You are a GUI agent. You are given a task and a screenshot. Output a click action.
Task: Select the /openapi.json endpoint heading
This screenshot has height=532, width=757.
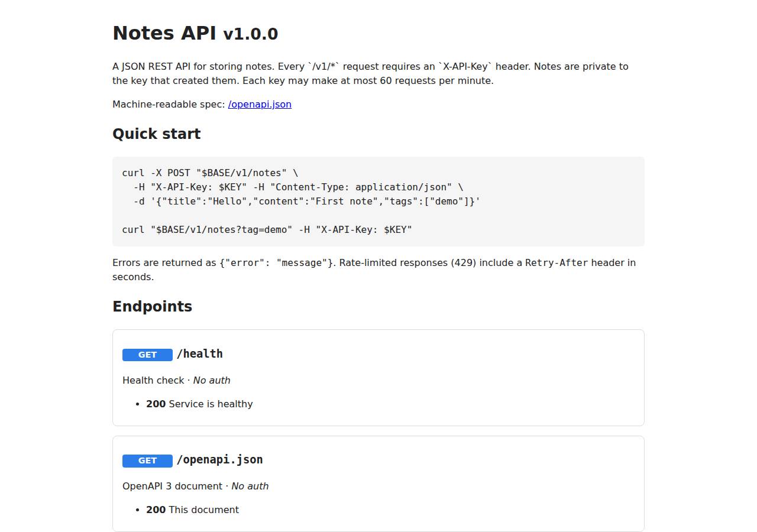click(x=220, y=460)
